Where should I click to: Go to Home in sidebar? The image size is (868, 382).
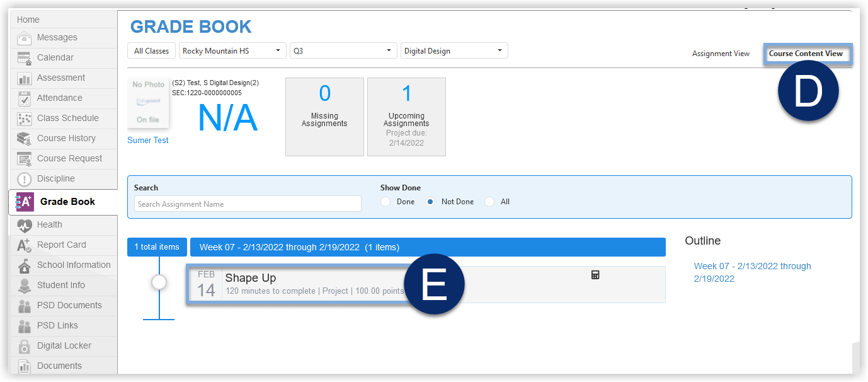(x=28, y=20)
